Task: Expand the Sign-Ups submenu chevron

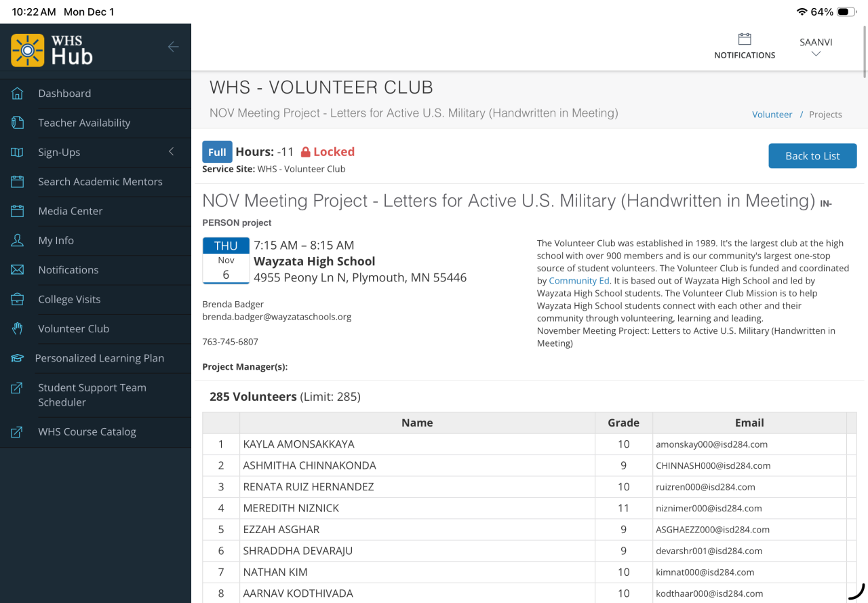Action: pos(172,152)
